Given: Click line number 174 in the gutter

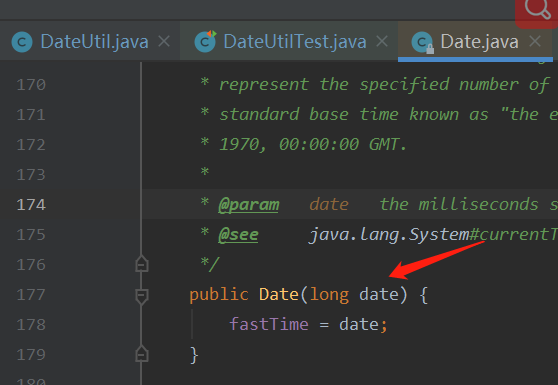Looking at the screenshot, I should click(31, 205).
